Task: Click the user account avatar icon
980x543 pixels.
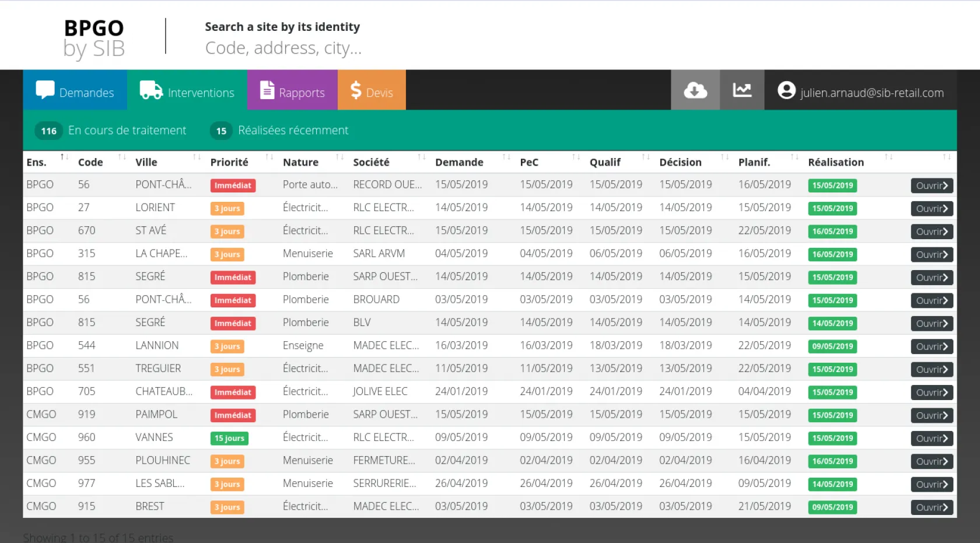Action: [x=786, y=90]
